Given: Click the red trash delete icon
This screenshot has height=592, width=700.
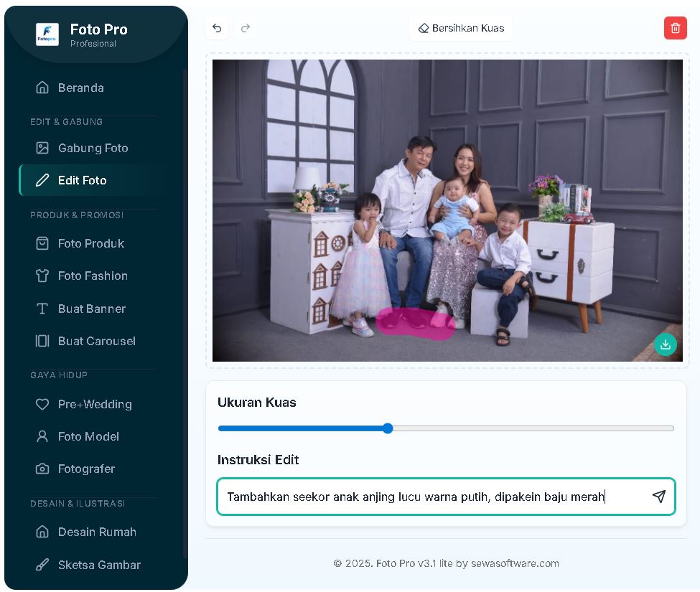Looking at the screenshot, I should [675, 28].
